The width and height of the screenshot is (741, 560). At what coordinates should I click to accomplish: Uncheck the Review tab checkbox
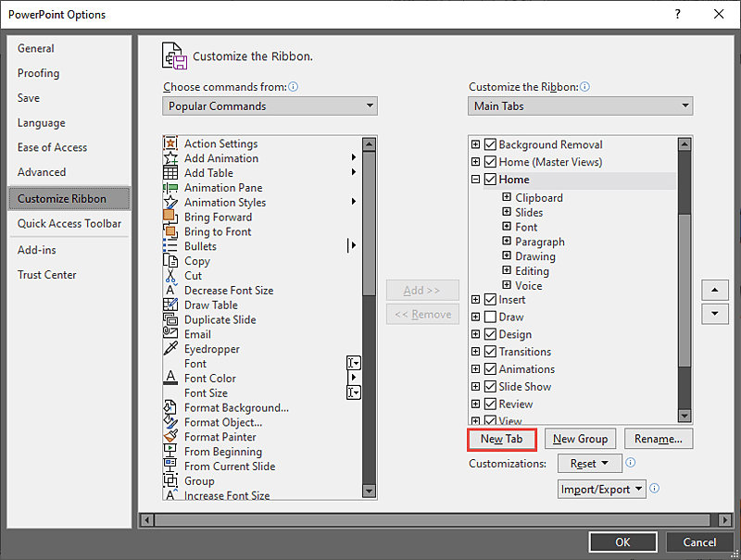click(x=489, y=404)
